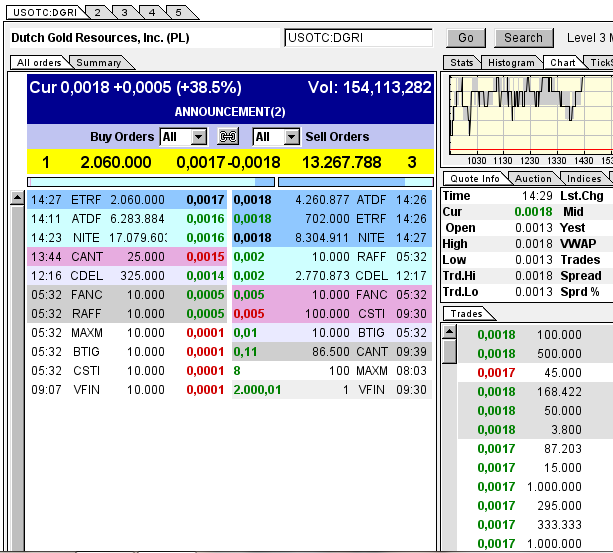Open the Buy Orders All dropdown

(x=183, y=137)
